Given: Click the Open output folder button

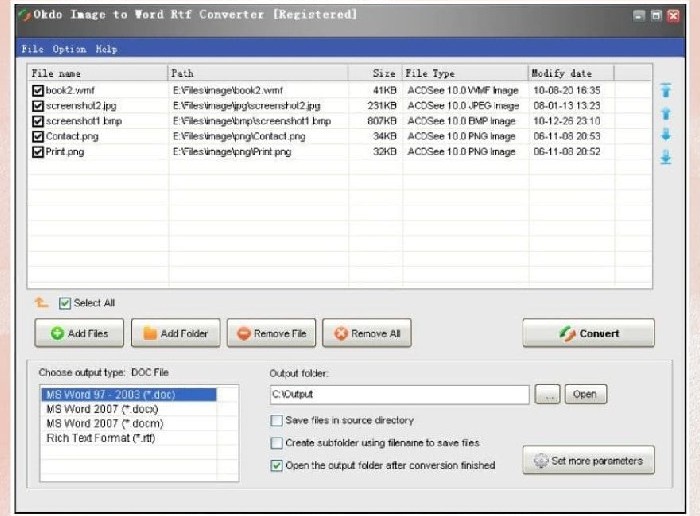Looking at the screenshot, I should [585, 394].
